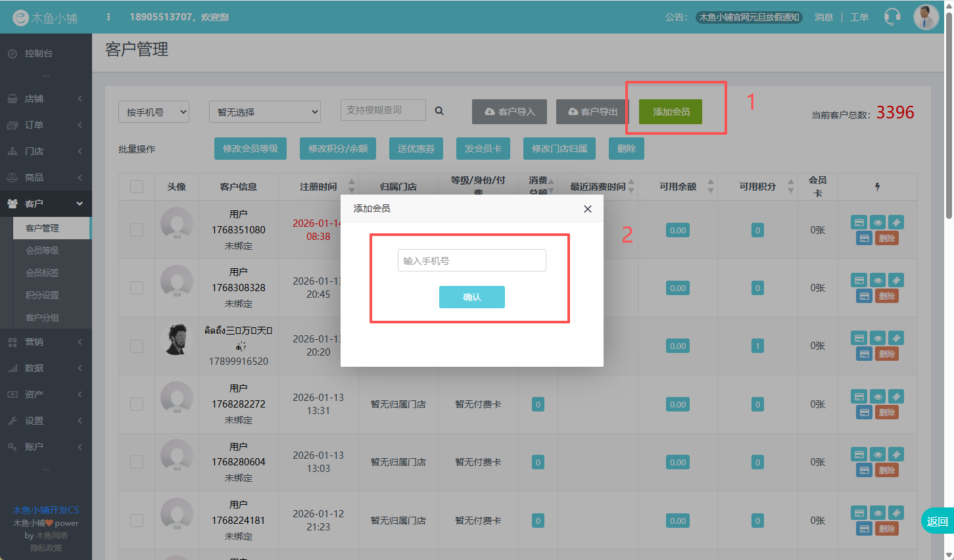
Task: Expand the 店铺 sidebar menu
Action: coord(45,99)
